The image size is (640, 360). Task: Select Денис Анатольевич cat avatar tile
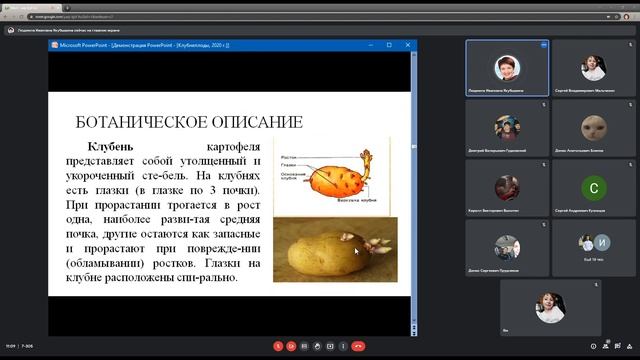593,128
